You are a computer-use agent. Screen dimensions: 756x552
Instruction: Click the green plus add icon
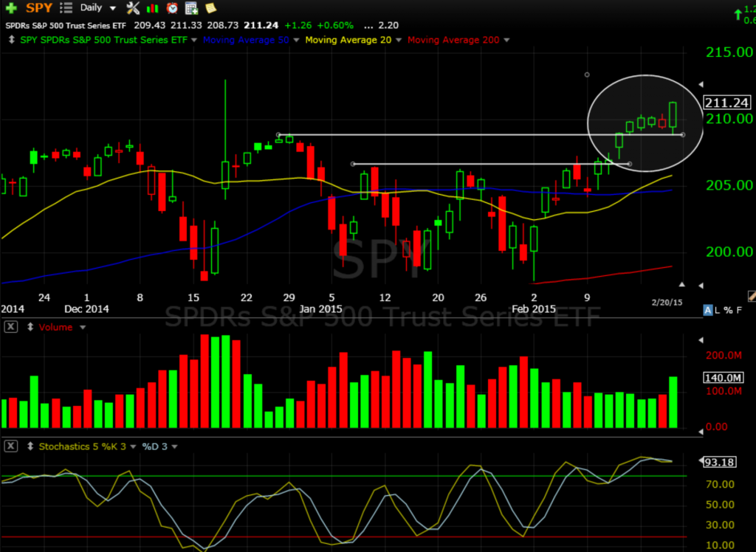pyautogui.click(x=10, y=7)
